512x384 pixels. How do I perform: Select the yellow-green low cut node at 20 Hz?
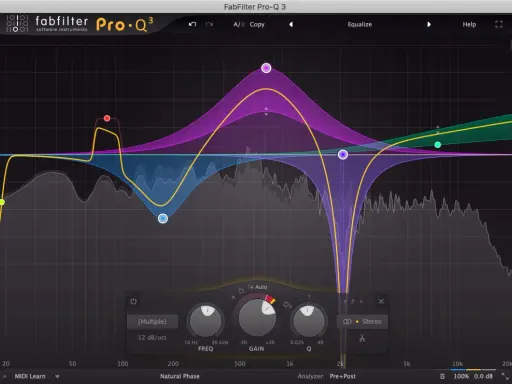click(2, 202)
